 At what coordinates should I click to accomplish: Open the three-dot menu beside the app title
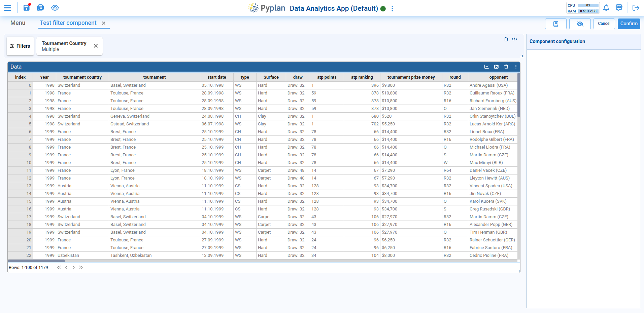pos(392,9)
